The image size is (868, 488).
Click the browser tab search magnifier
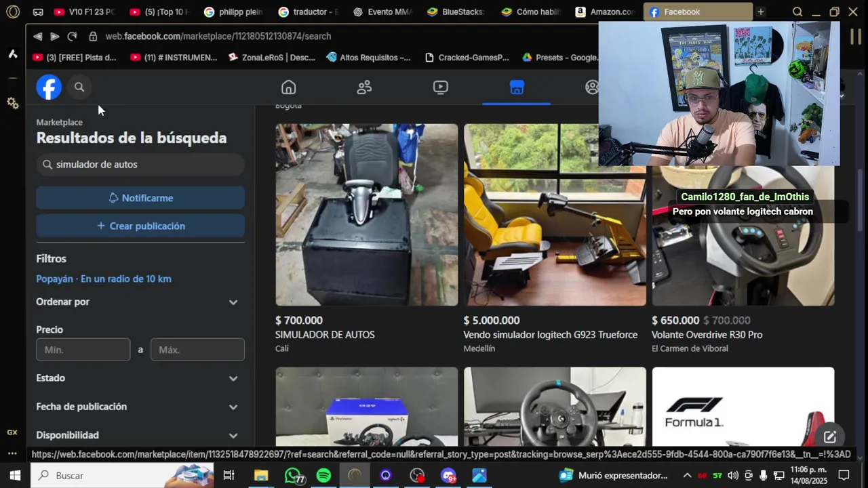(797, 12)
